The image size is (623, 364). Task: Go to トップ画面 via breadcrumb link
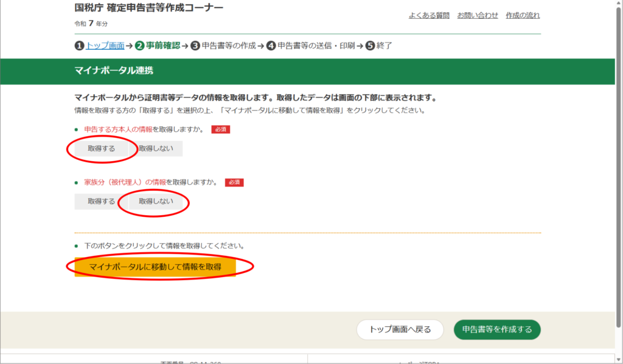(x=105, y=46)
